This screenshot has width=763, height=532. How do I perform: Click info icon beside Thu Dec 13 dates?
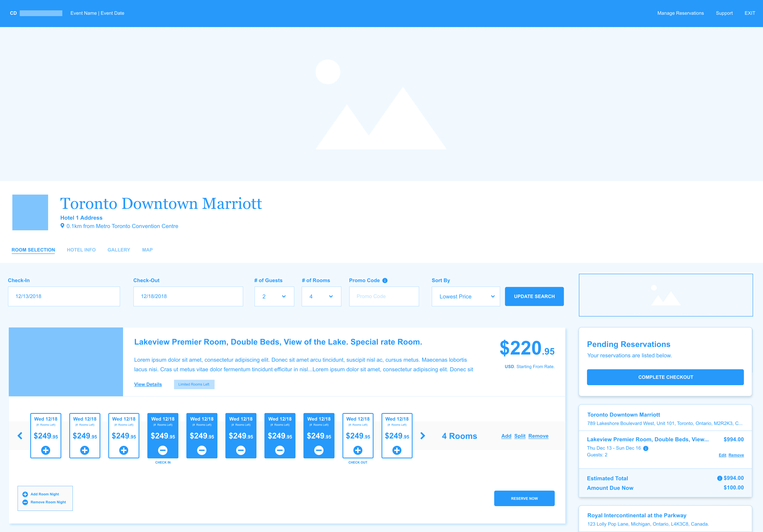click(x=646, y=448)
